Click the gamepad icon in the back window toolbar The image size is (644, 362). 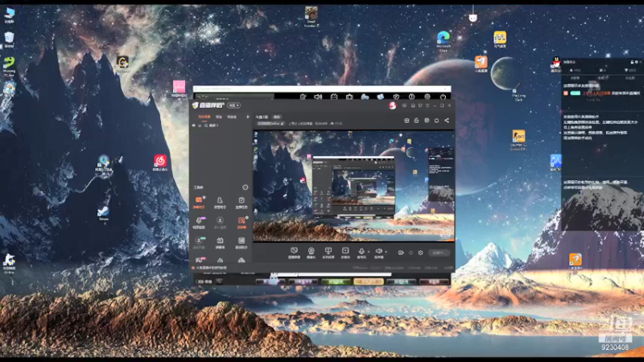click(x=365, y=97)
